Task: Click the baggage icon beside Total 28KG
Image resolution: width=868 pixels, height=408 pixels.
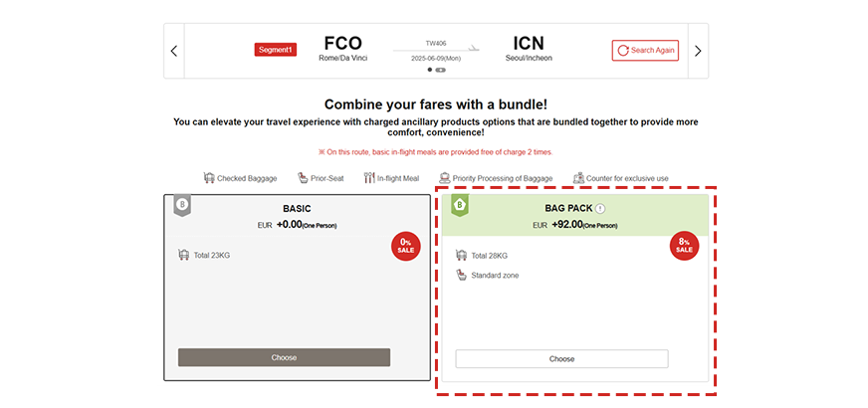Action: [461, 256]
